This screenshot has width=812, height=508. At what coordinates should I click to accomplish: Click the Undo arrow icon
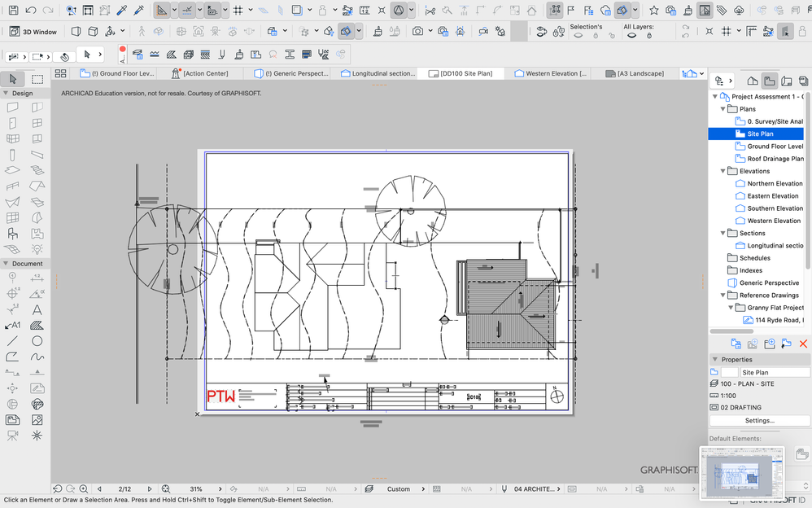30,11
